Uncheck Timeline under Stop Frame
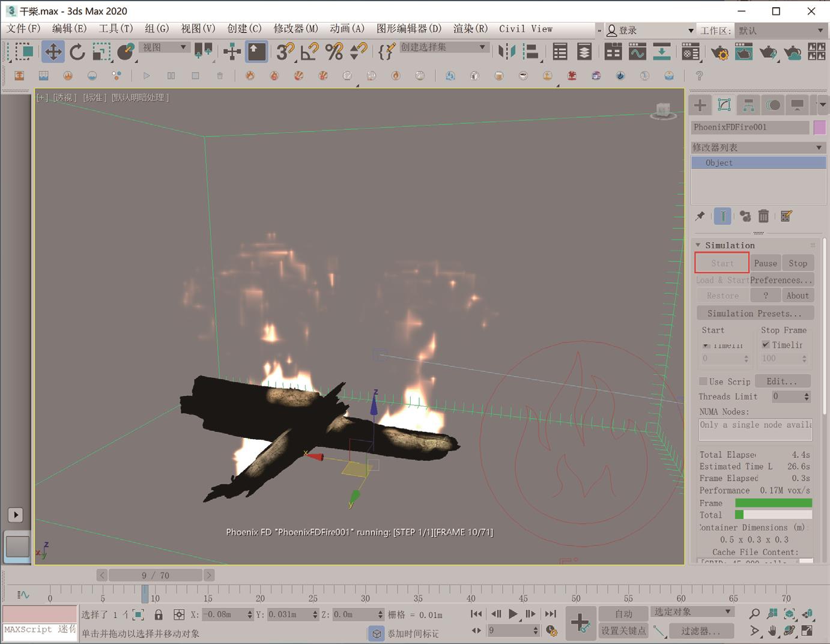 pyautogui.click(x=766, y=345)
